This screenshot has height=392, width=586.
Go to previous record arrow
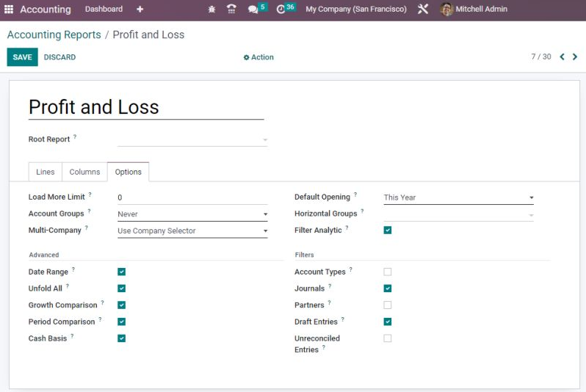(x=562, y=57)
